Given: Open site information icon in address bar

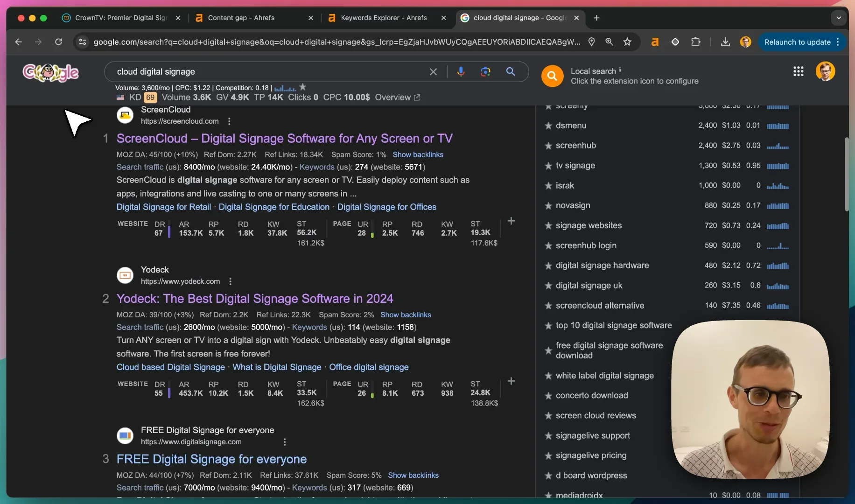Looking at the screenshot, I should coord(83,42).
